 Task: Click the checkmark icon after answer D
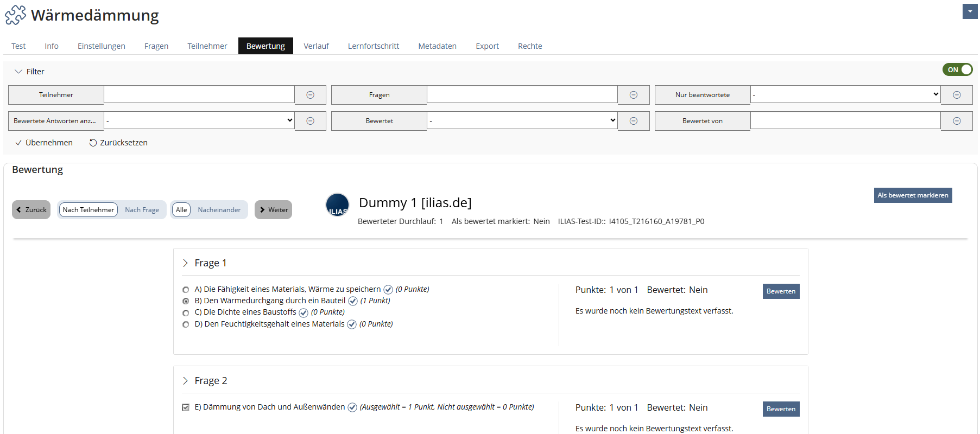(x=352, y=324)
